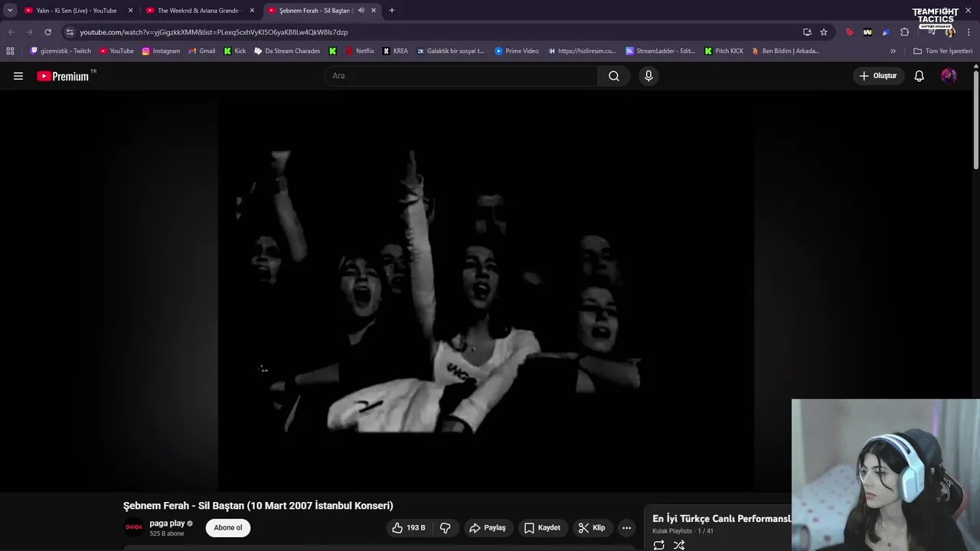Screen dimensions: 980x551
Task: Switch to The Weeknd & Ariana Grande tab
Action: click(198, 11)
